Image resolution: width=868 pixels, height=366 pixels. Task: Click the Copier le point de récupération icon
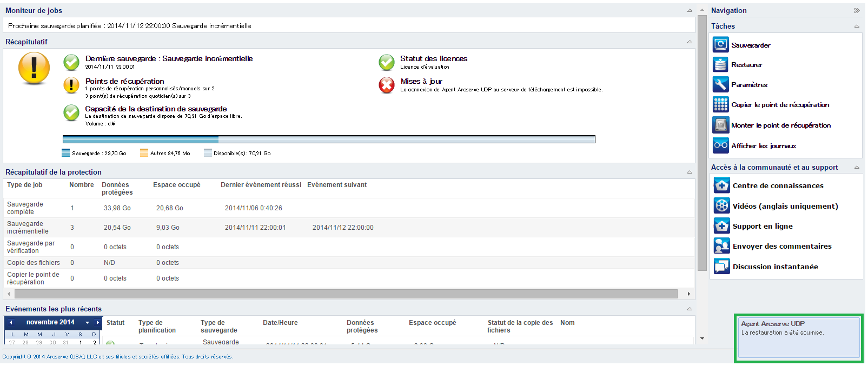click(720, 104)
